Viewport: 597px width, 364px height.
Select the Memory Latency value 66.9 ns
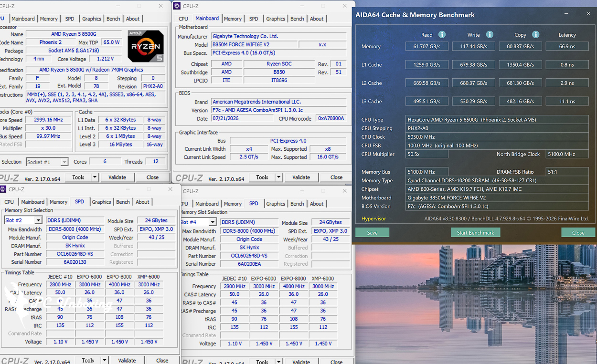click(x=567, y=46)
